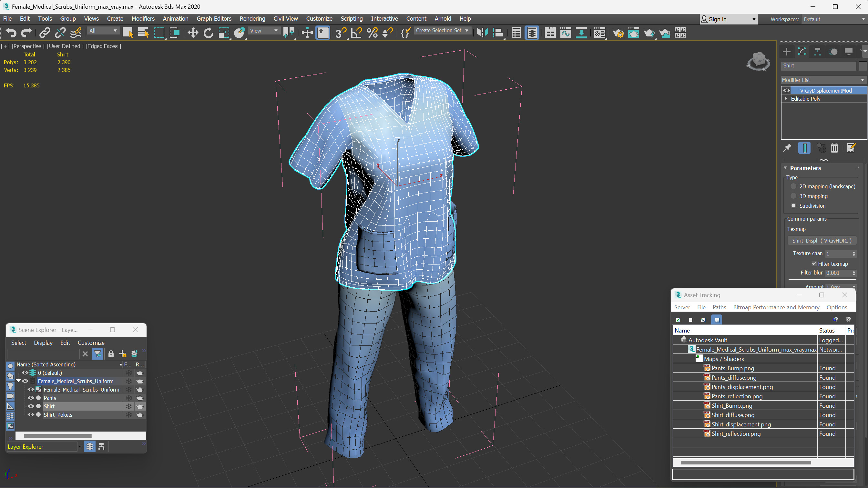The height and width of the screenshot is (488, 868).
Task: Toggle the 3D Snaps icon
Action: tap(340, 33)
